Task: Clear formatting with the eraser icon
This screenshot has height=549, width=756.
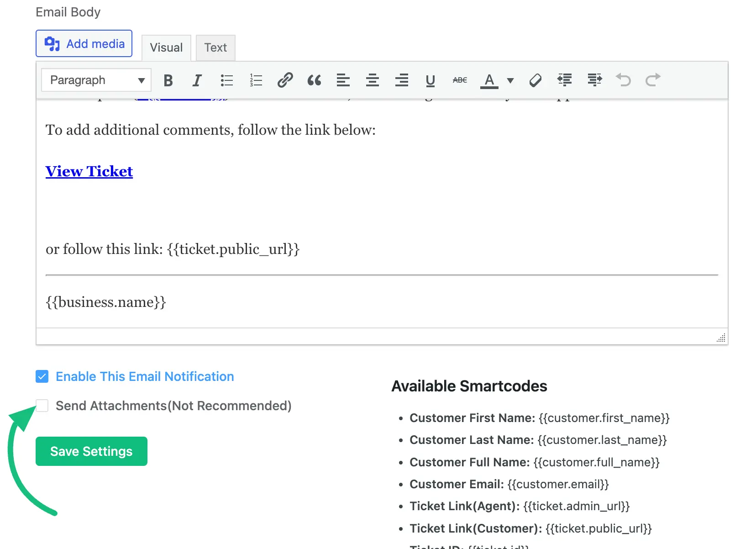Action: click(x=535, y=80)
